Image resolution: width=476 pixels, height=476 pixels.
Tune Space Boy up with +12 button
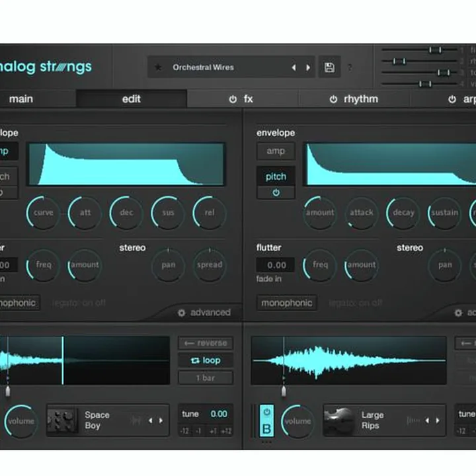click(226, 431)
